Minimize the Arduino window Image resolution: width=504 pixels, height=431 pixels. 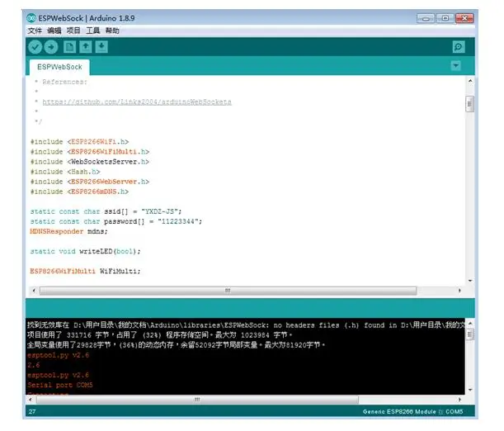(x=426, y=18)
